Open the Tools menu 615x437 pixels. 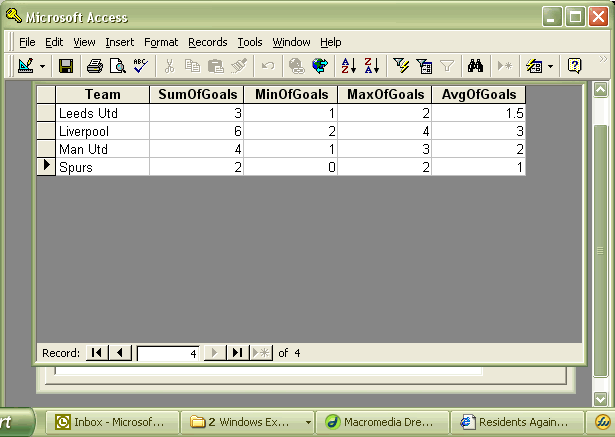(250, 42)
